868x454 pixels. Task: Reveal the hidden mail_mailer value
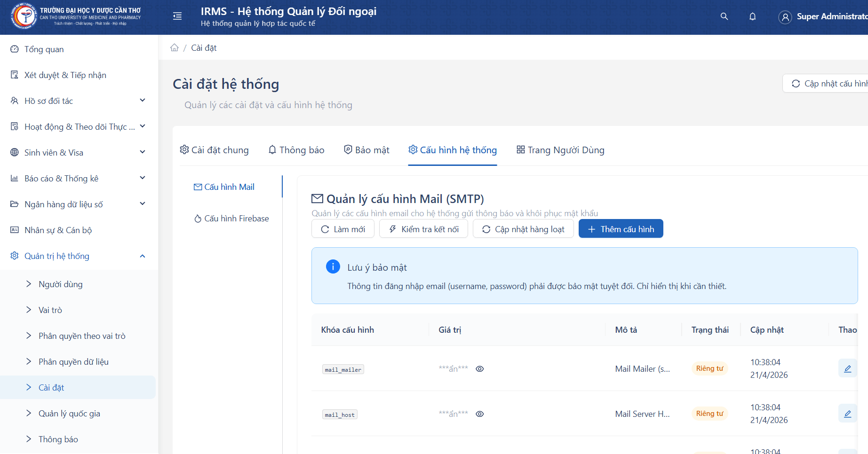[479, 369]
